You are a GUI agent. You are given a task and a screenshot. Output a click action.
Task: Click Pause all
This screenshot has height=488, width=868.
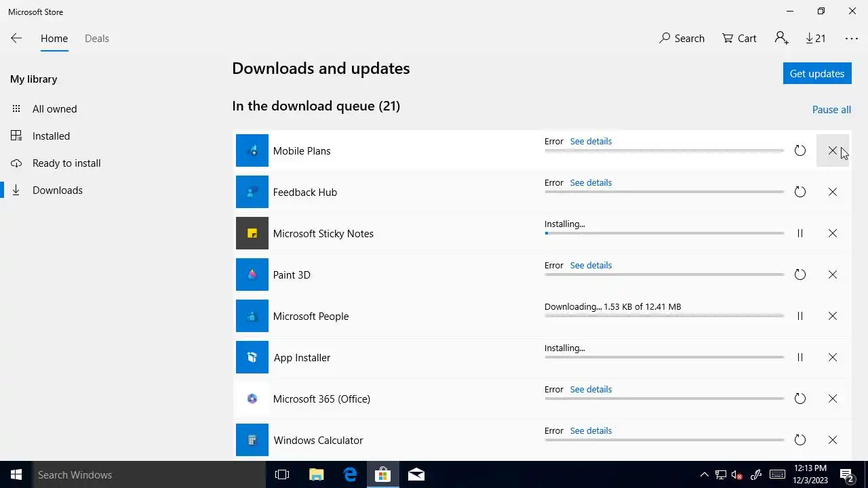point(831,110)
